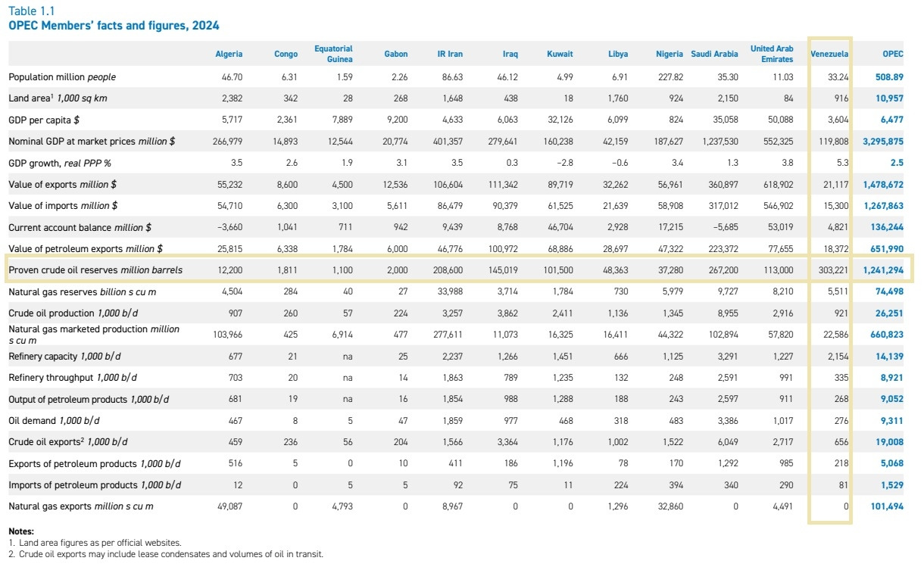This screenshot has height=567, width=924.
Task: Select the Proven crude oil reserves row label
Action: pyautogui.click(x=95, y=270)
